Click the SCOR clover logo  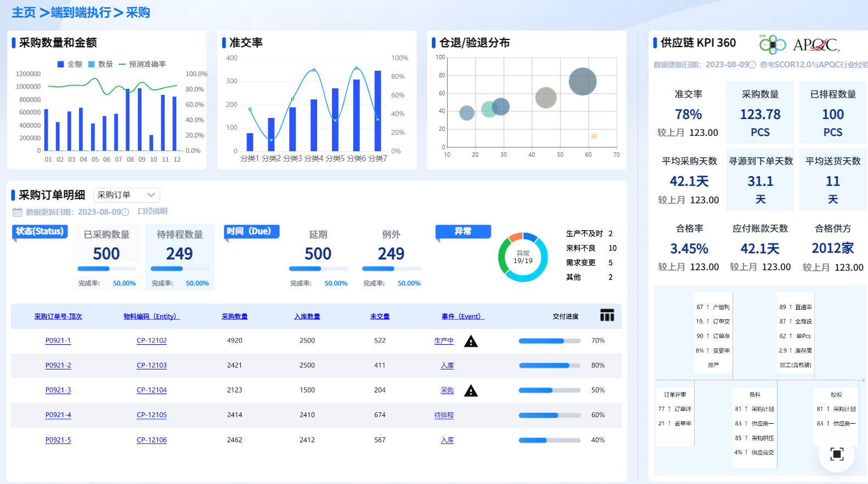pos(773,44)
